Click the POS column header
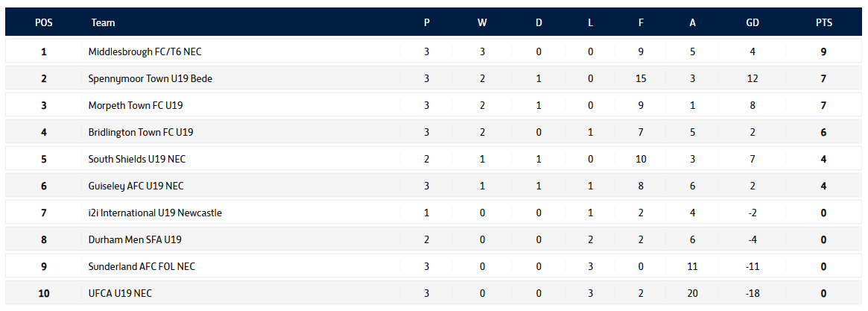 (44, 22)
